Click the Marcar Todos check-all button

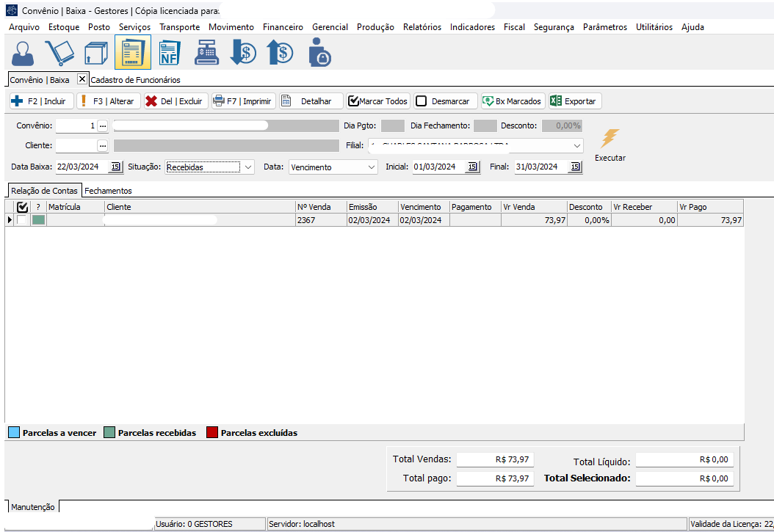point(377,101)
